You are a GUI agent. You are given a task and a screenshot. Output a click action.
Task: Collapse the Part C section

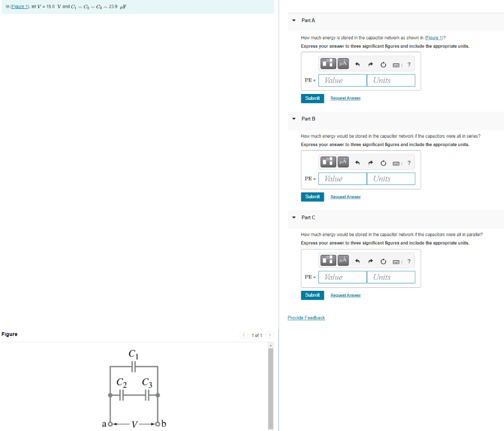(294, 217)
